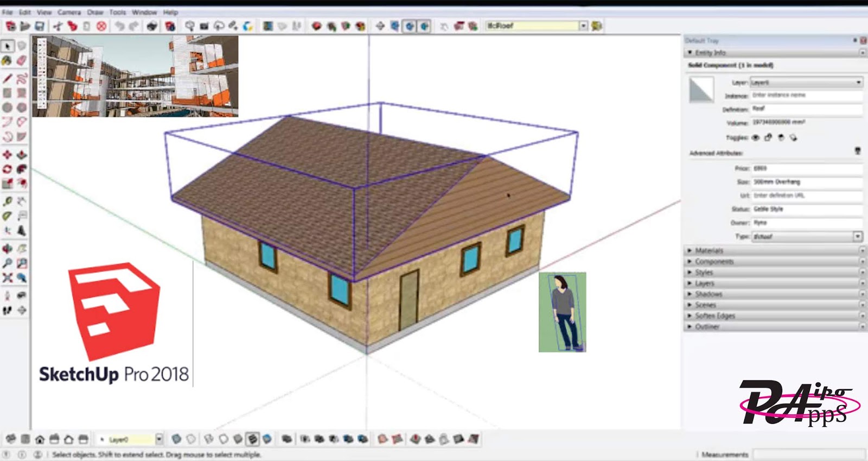Image resolution: width=868 pixels, height=461 pixels.
Task: Select the Zoom magnifier tool
Action: coord(7,263)
